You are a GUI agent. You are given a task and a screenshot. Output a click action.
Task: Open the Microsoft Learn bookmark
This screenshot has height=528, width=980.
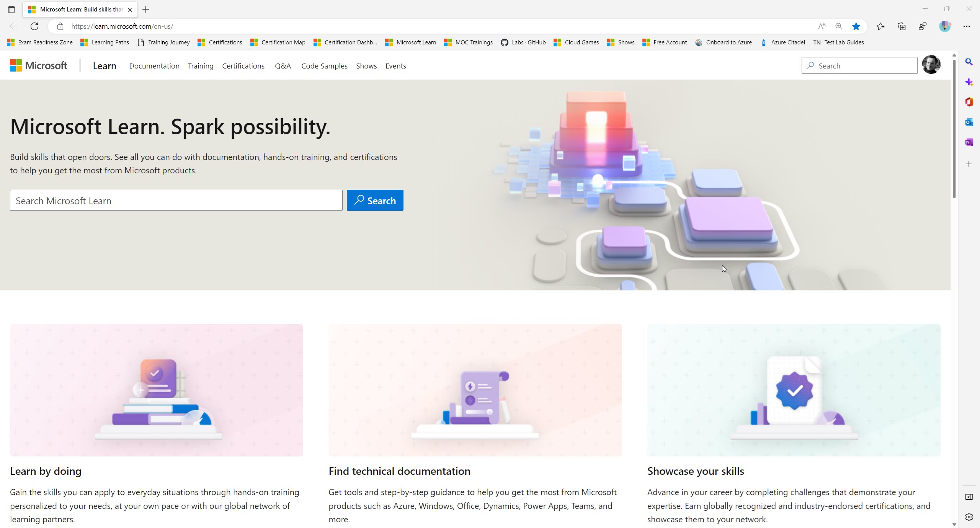pos(411,42)
